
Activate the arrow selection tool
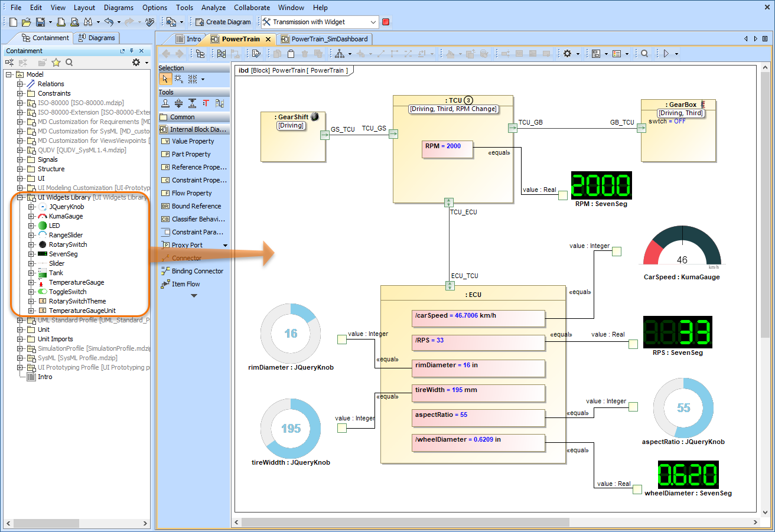pos(165,79)
